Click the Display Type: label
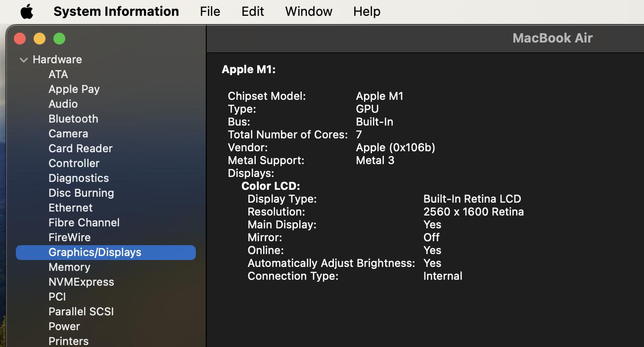Viewport: 644px width, 347px height. 282,199
